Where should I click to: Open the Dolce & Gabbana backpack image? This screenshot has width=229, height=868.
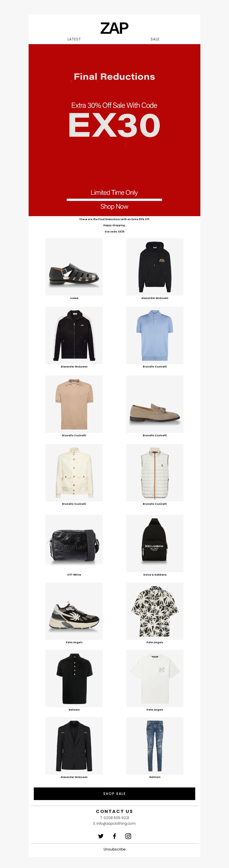(x=155, y=543)
